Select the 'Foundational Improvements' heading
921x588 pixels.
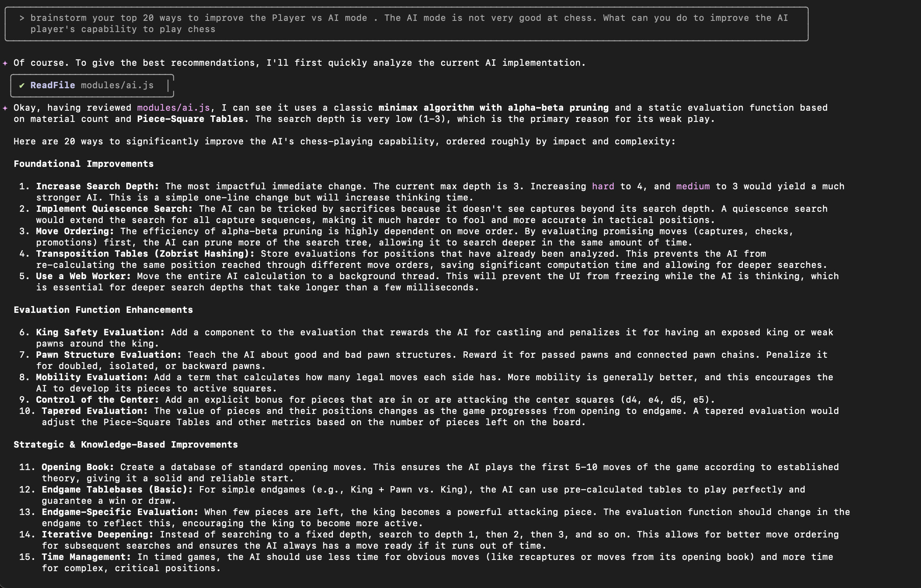[x=83, y=164]
